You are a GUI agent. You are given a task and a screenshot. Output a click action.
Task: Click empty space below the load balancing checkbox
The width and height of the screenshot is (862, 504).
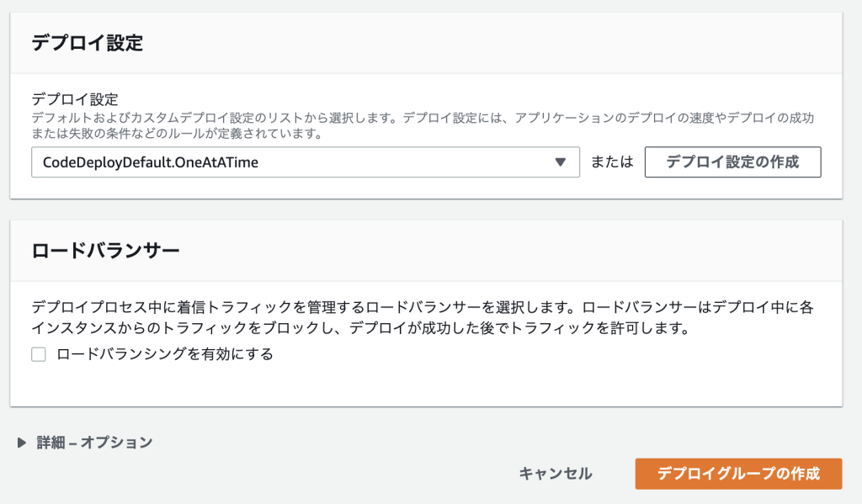tap(421, 384)
